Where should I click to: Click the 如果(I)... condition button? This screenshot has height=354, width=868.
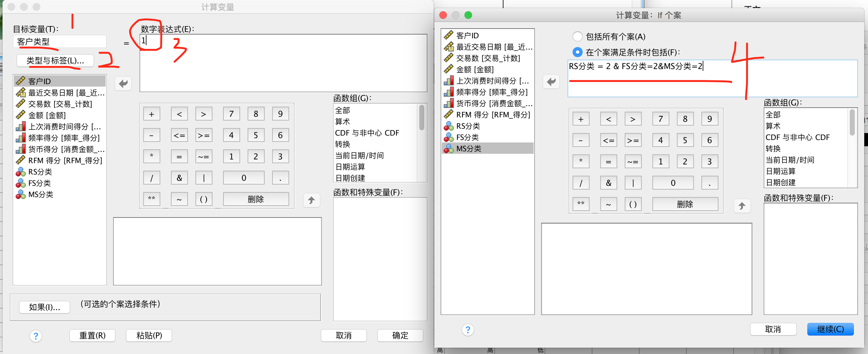point(45,307)
